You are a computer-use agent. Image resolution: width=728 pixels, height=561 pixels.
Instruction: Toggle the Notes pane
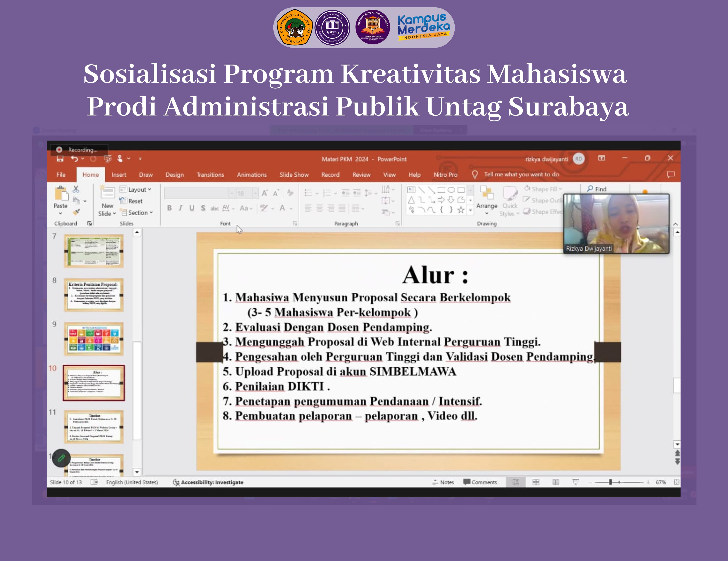(443, 482)
